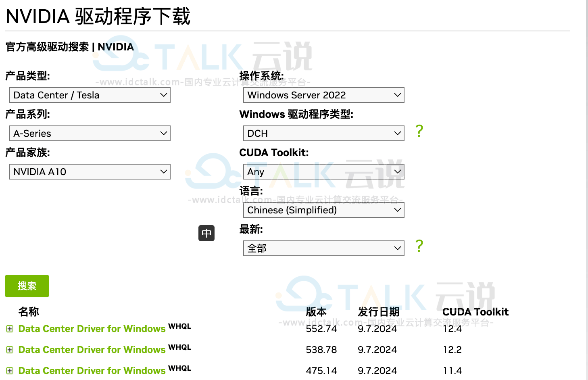Click CUDA Toolkit value 12.4

tap(452, 329)
